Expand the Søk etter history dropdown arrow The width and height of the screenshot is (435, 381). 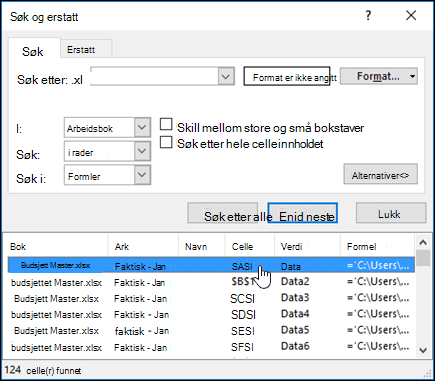click(226, 77)
